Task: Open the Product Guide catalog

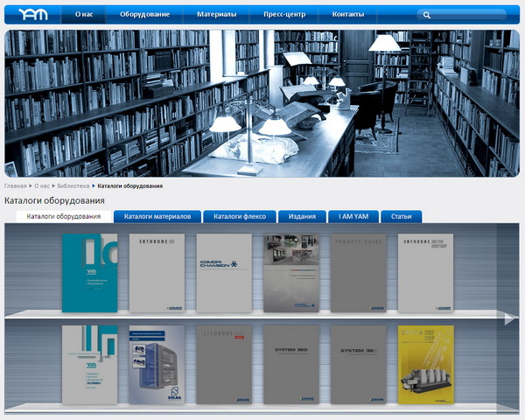Action: (x=359, y=273)
